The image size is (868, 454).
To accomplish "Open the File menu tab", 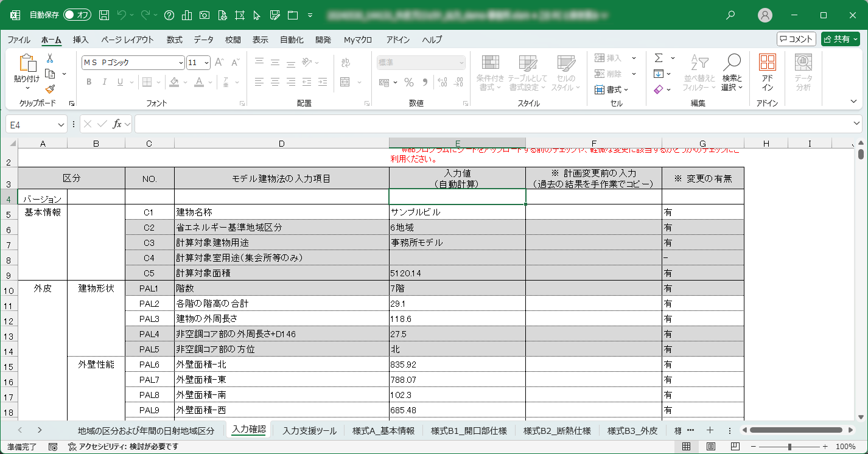I will pos(19,40).
